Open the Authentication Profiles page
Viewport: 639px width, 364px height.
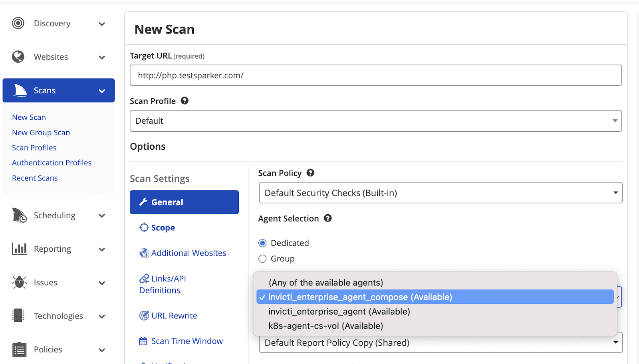[52, 162]
